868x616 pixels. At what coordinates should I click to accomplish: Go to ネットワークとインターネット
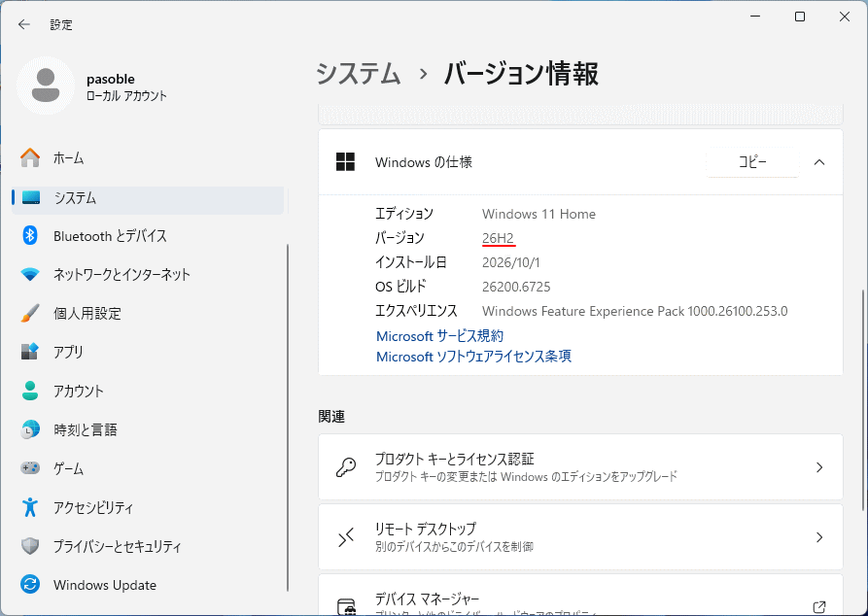tap(148, 275)
